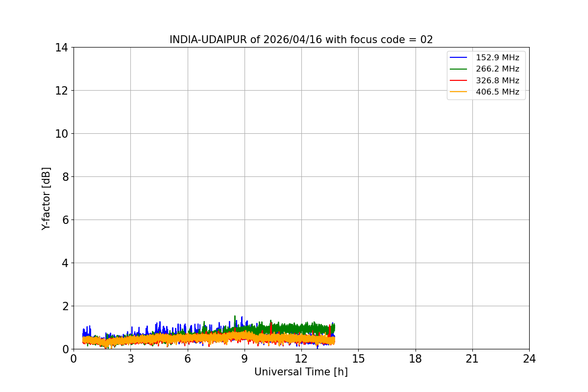This screenshot has width=588, height=392.
Task: Click the green line swatch in legend
Action: click(x=459, y=69)
